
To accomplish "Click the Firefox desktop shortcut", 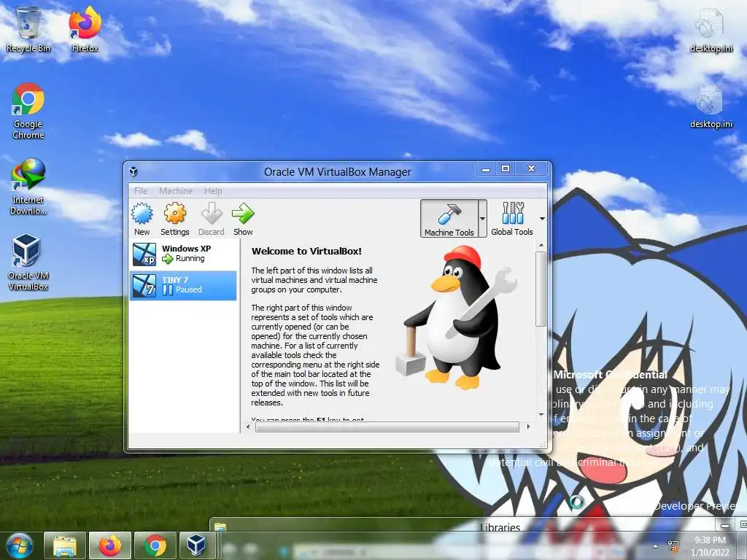I will point(85,29).
